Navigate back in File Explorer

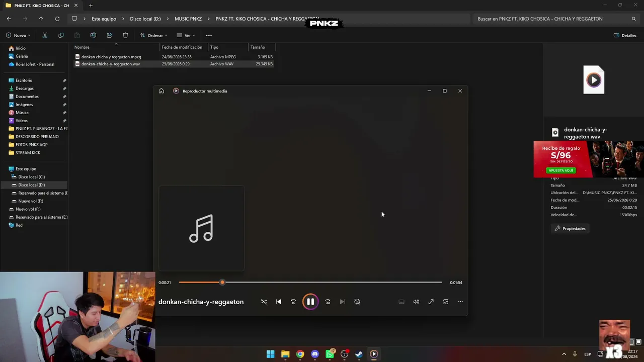pos(9,19)
